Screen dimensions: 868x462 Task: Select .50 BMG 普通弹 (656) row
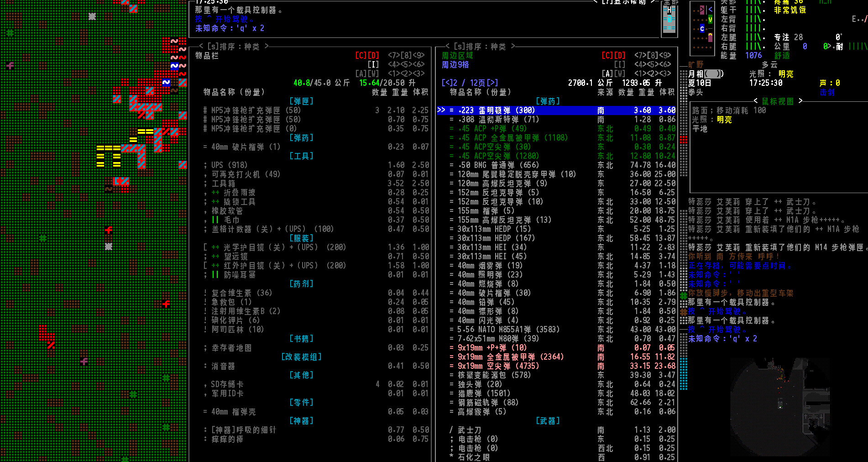point(556,165)
